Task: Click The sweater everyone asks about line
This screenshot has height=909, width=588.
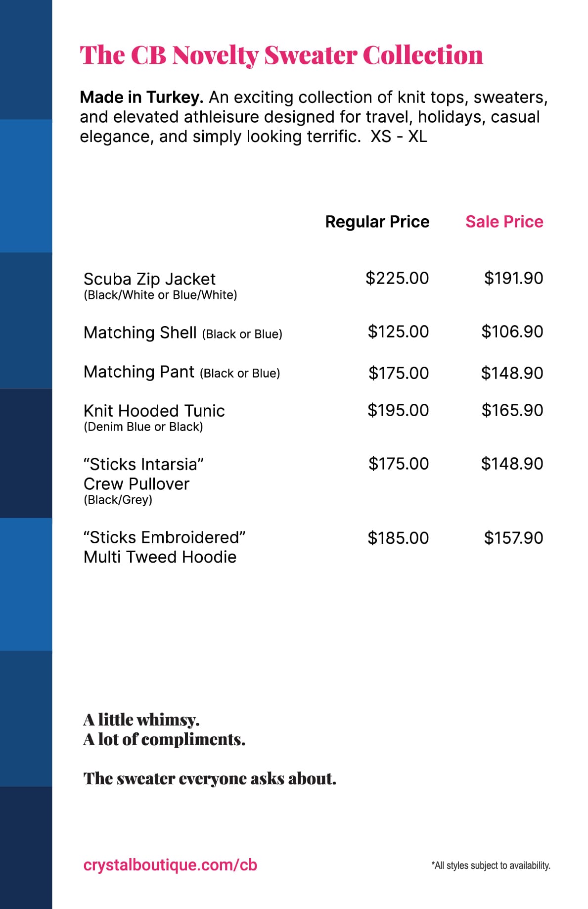Action: (210, 778)
